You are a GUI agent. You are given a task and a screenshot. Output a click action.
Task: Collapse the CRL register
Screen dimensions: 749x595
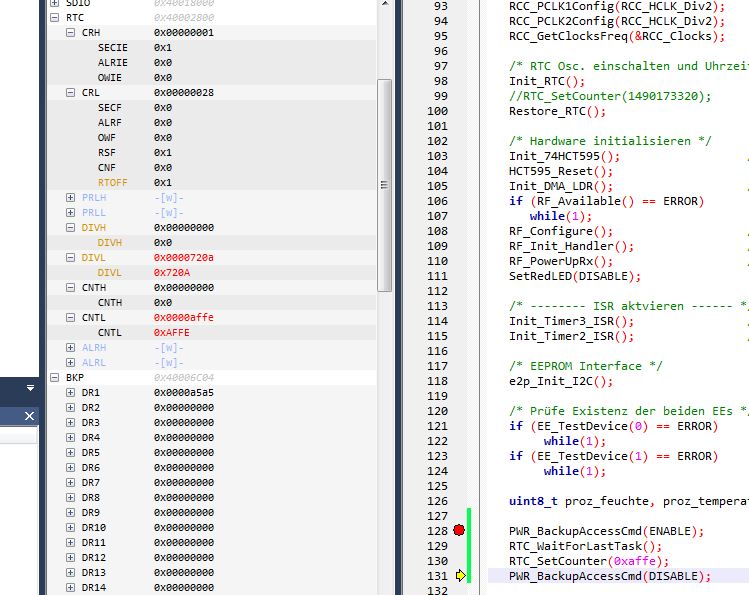(x=70, y=93)
